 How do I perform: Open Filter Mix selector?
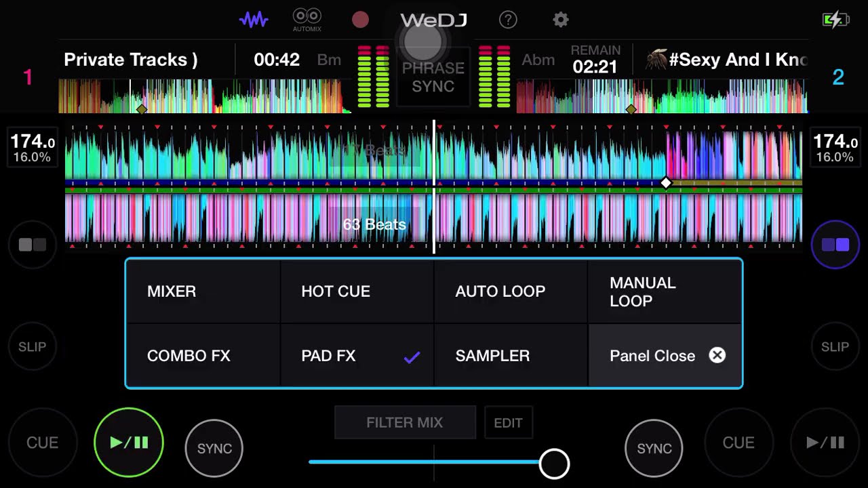point(405,422)
